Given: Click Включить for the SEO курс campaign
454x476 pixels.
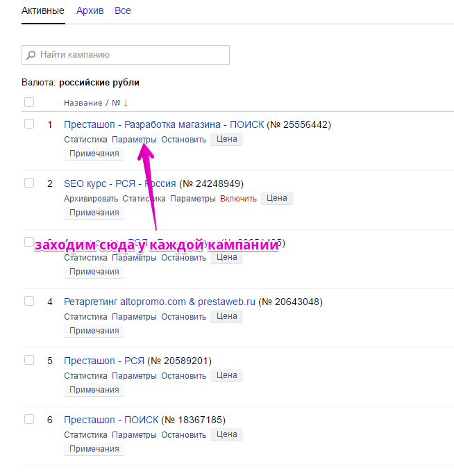Looking at the screenshot, I should pos(238,198).
